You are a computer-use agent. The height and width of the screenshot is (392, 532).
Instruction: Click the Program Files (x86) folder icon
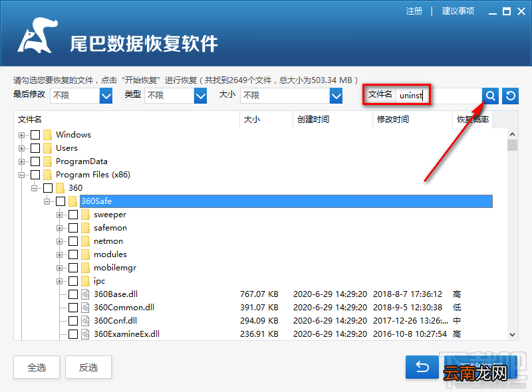47,175
